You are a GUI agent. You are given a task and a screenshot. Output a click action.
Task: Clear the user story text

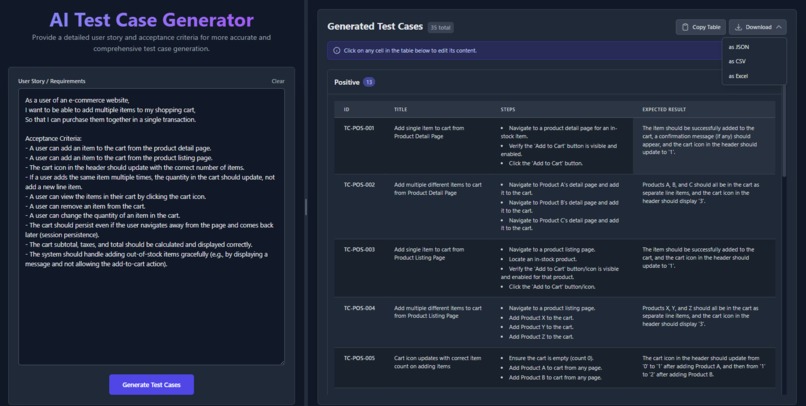point(278,81)
